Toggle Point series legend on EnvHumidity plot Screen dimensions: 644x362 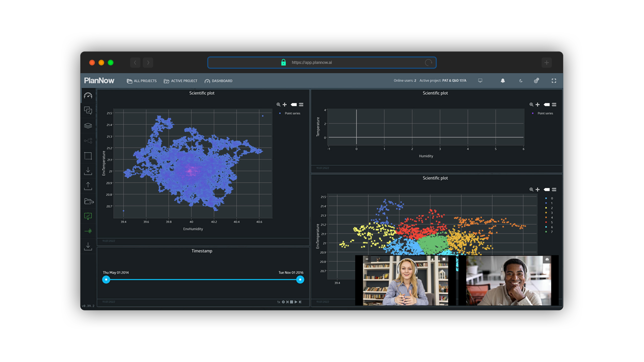click(290, 113)
